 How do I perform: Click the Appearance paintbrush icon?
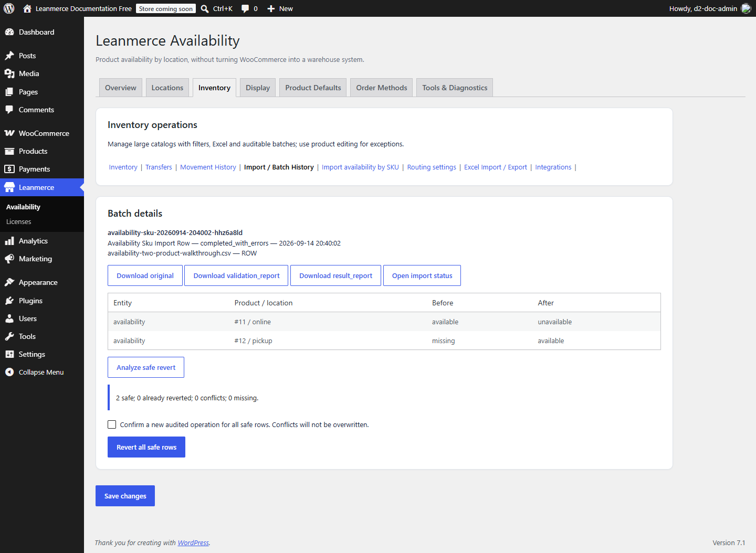pyautogui.click(x=9, y=282)
